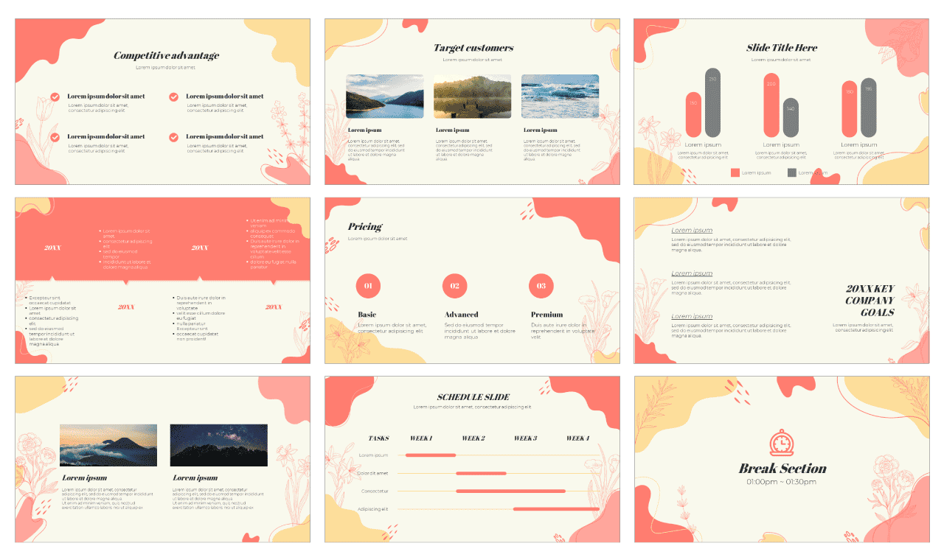Click the SCHEDULE SLIDE heading
This screenshot has height=560, width=944.
pos(473,397)
